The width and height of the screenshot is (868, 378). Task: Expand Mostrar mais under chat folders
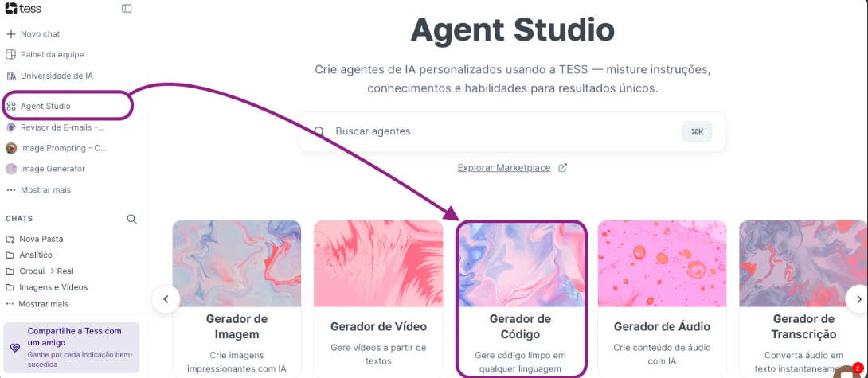coord(37,304)
